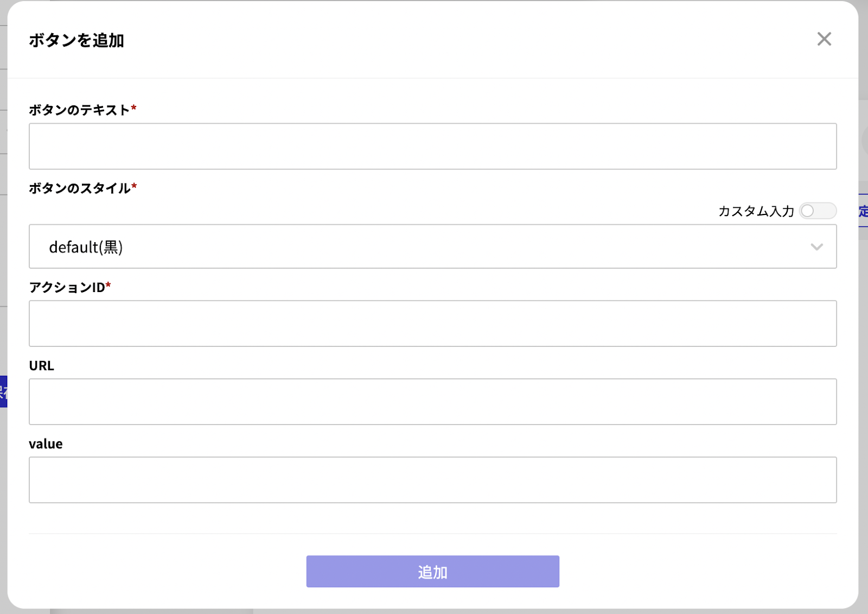Click the red asterisk beside アクションID
The image size is (868, 614).
108,285
